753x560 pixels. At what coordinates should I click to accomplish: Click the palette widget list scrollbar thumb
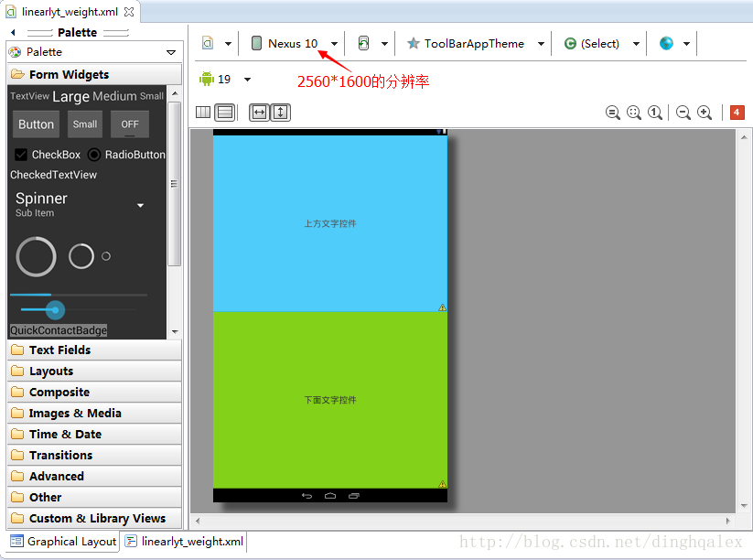[175, 184]
